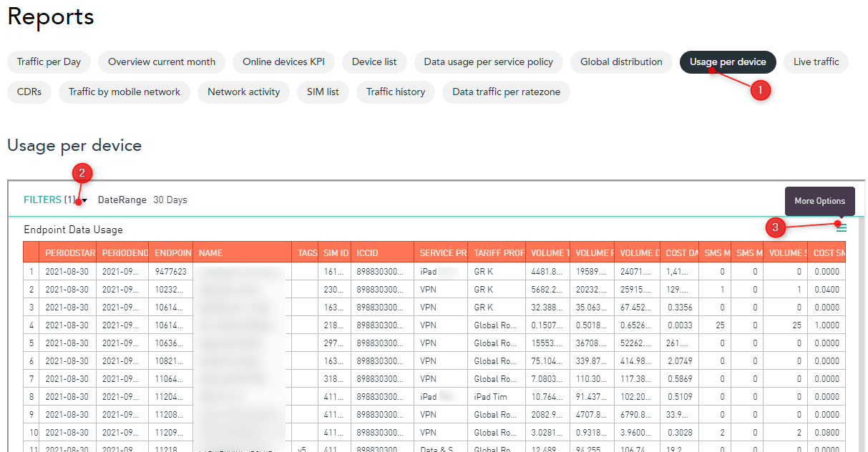Sort by ENDPOINT column header
This screenshot has width=868, height=452.
(x=172, y=252)
